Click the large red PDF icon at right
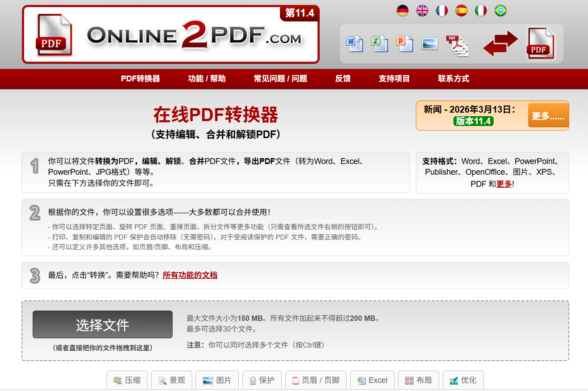The width and height of the screenshot is (588, 391). [541, 43]
